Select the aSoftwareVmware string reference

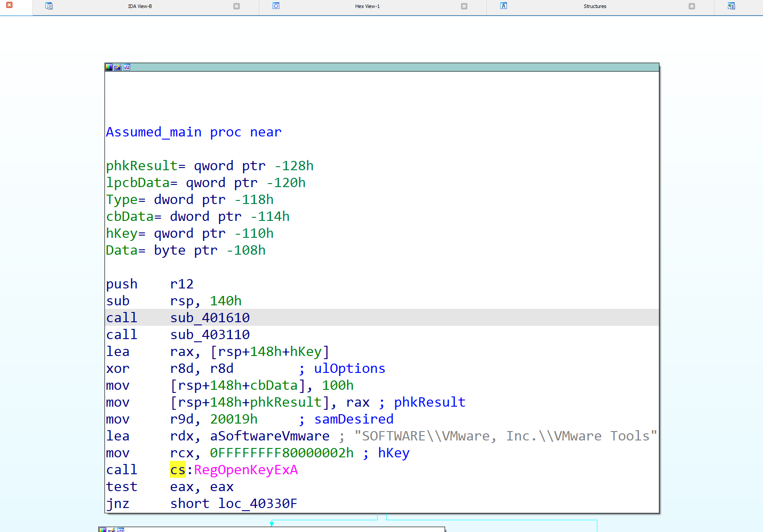[x=270, y=436]
